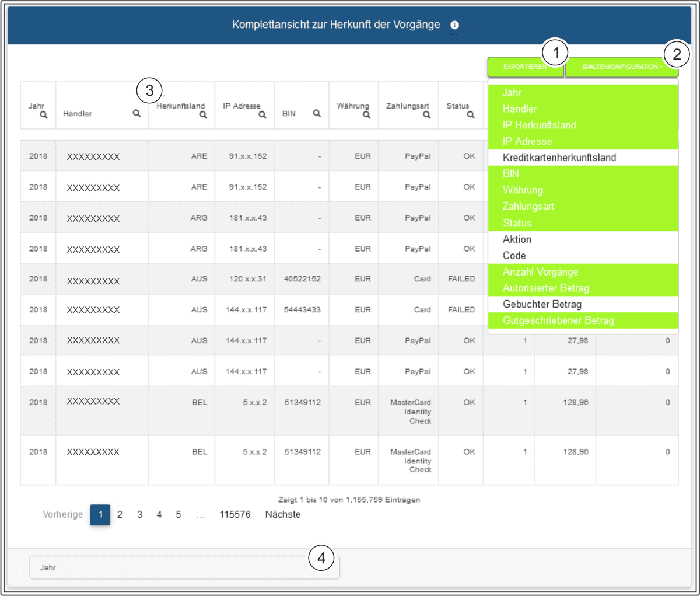
Task: Jump to last page 115576
Action: [x=235, y=514]
